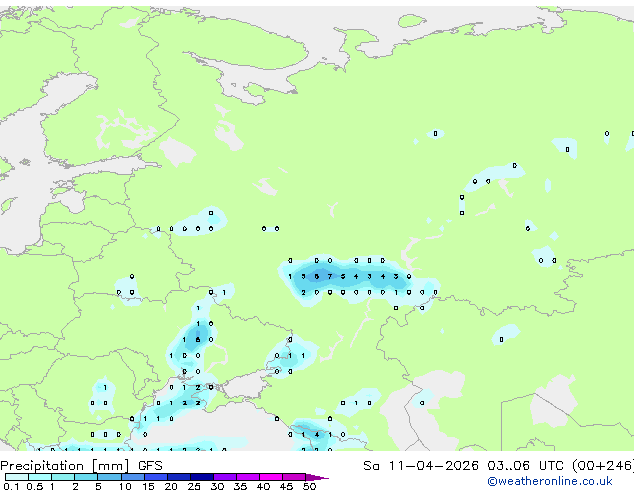
Task: Click the legend label "50"
Action: pyautogui.click(x=309, y=486)
